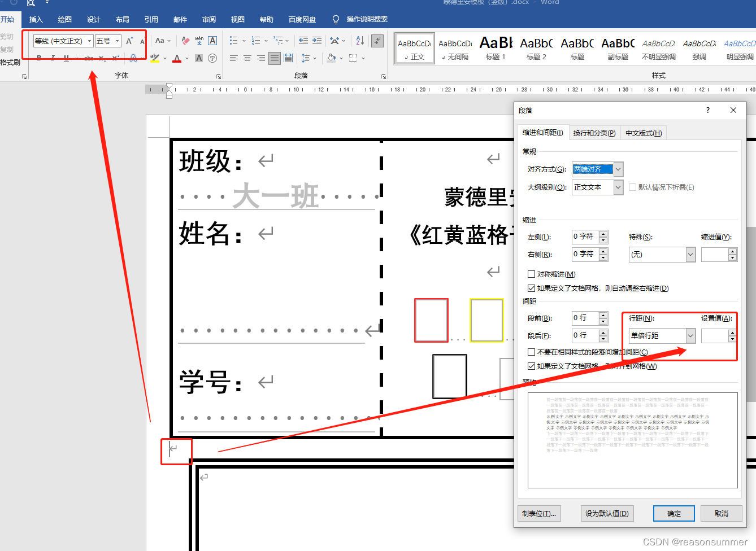Viewport: 756px width, 551px height.
Task: Click the clear formatting eraser icon
Action: pyautogui.click(x=185, y=41)
